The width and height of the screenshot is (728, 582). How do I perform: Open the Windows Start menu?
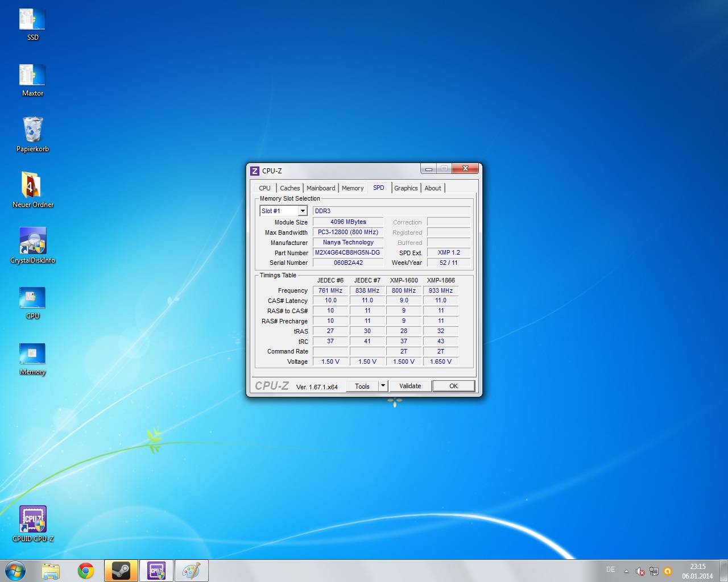tap(15, 571)
